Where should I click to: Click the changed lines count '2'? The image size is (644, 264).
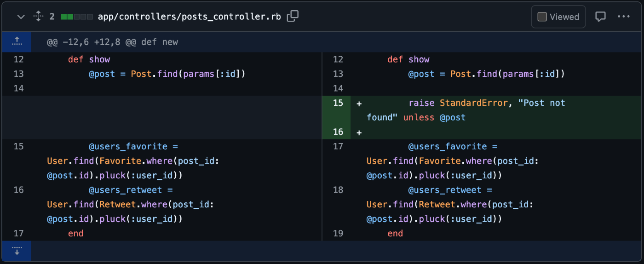click(x=52, y=17)
